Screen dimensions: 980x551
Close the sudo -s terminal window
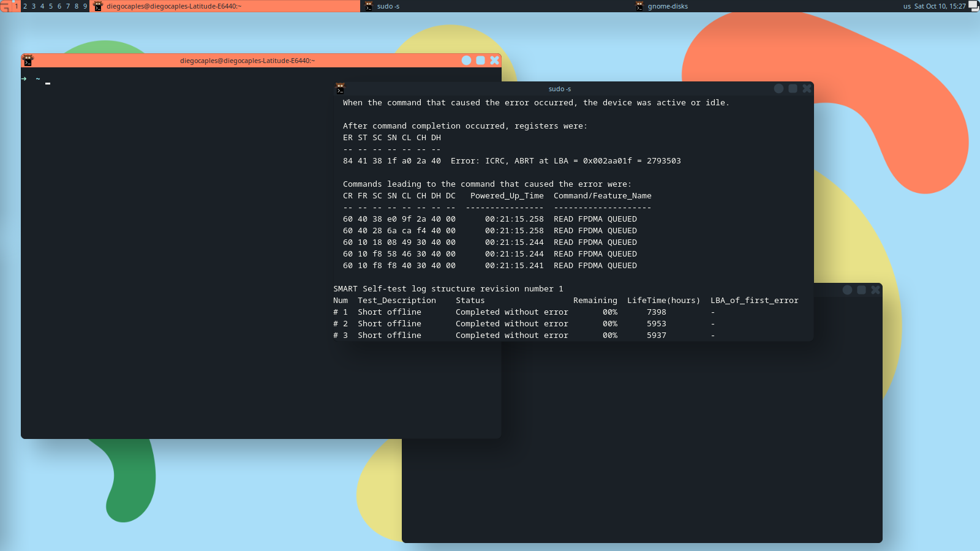coord(807,89)
